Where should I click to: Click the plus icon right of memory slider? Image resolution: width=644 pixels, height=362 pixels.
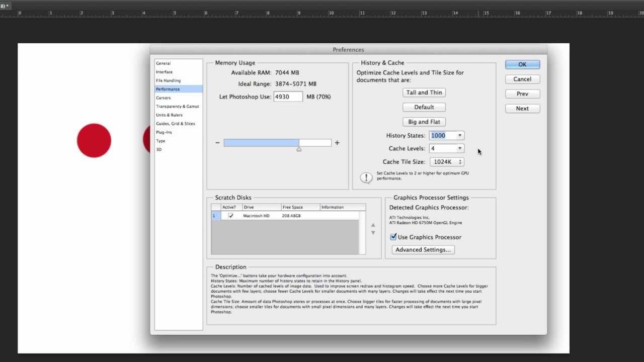pos(337,143)
